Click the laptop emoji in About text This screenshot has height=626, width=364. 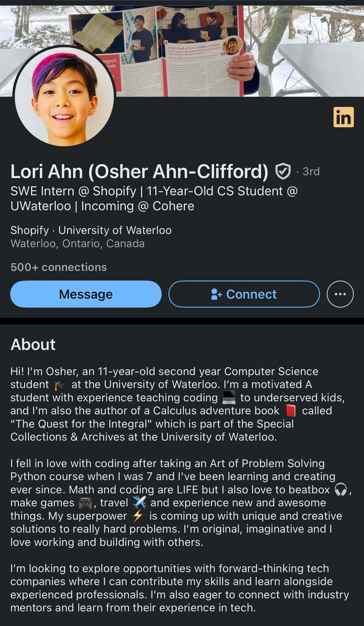[x=229, y=398]
